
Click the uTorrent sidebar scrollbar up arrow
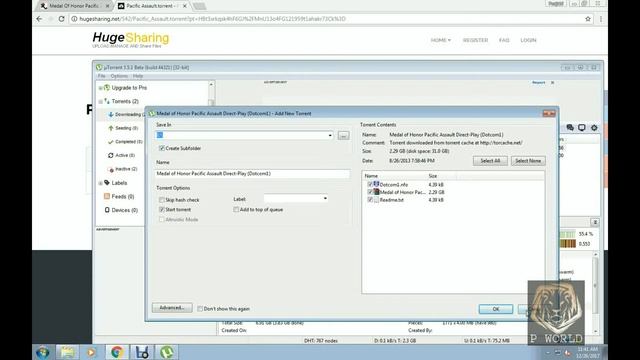(x=211, y=84)
